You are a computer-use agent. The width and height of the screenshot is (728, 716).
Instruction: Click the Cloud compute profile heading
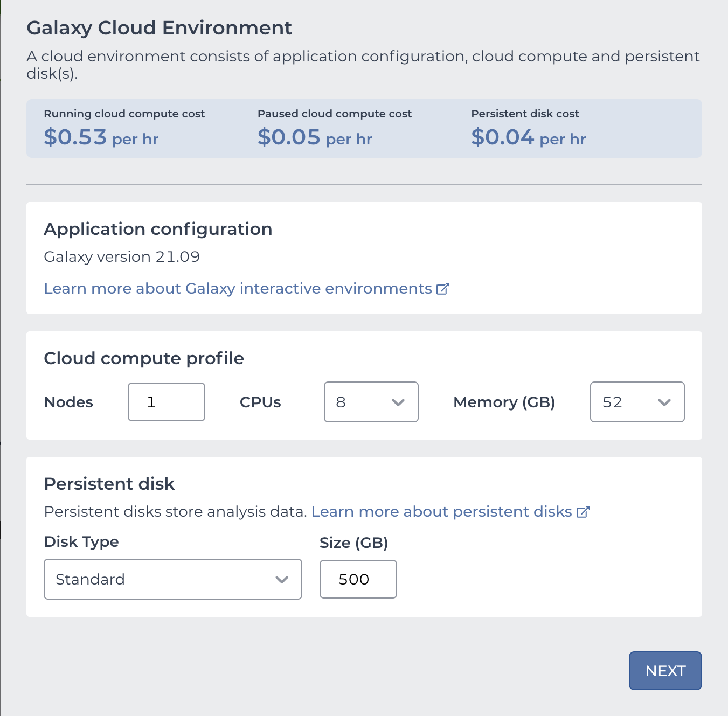(144, 358)
